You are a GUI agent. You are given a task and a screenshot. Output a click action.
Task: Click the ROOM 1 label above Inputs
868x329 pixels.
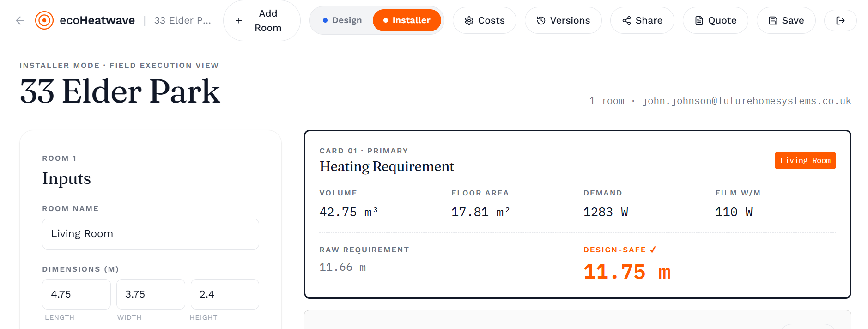tap(60, 158)
